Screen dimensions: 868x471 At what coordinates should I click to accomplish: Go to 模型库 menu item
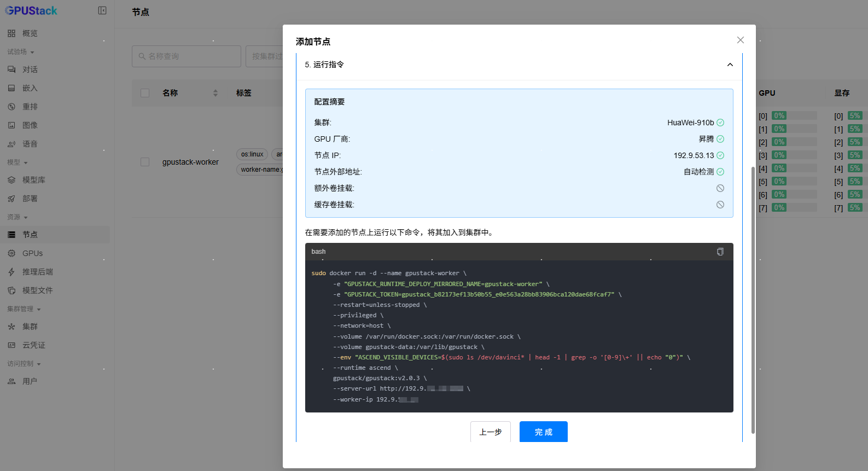[55, 180]
